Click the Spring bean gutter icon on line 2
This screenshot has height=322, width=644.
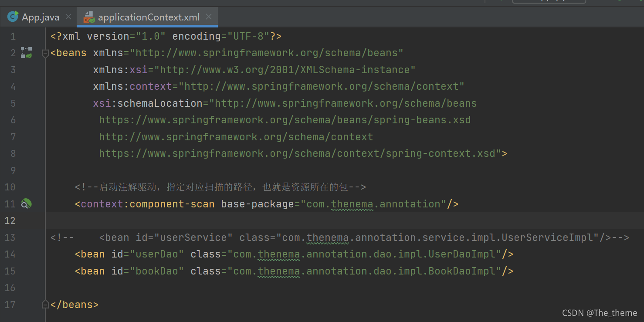tap(27, 53)
